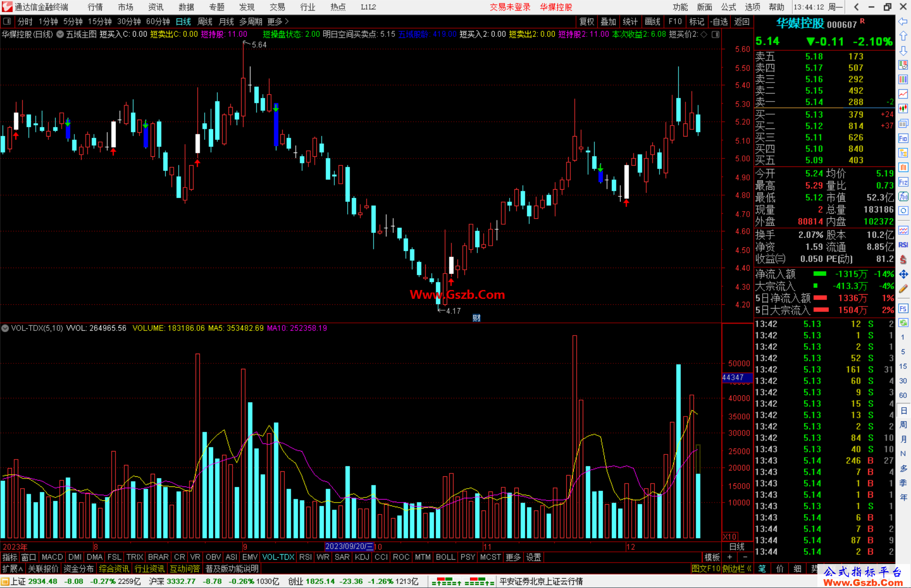Switch to the 周线 weekly chart tab

tap(205, 21)
